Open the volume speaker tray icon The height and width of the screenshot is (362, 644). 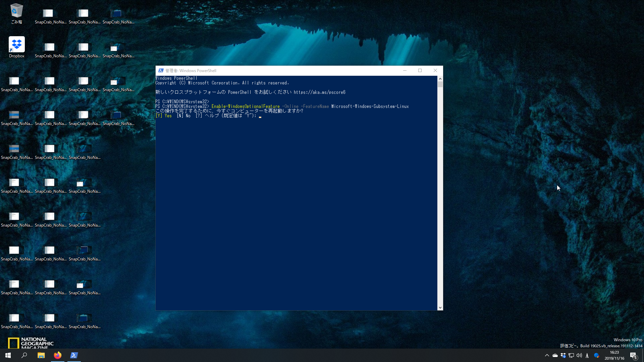pyautogui.click(x=579, y=355)
